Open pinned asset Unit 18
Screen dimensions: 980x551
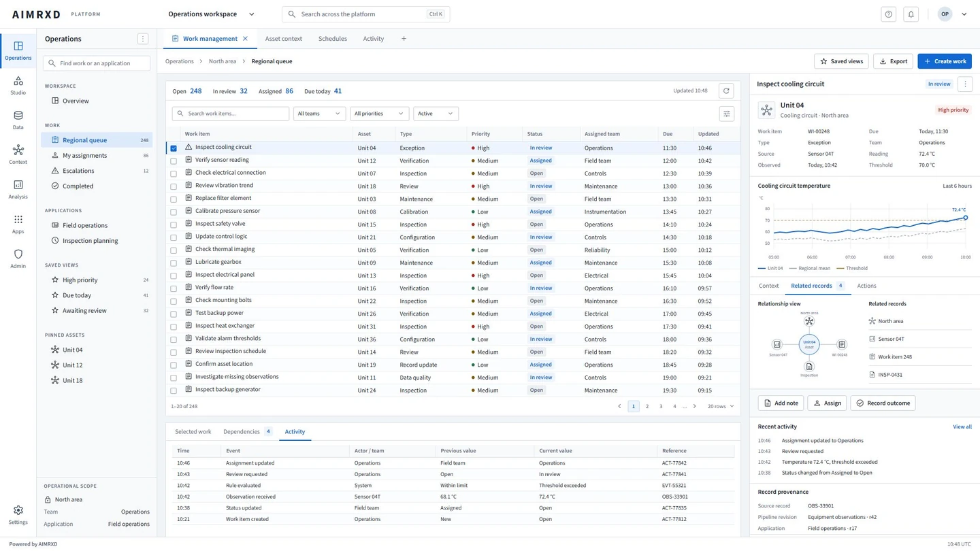pos(97,380)
